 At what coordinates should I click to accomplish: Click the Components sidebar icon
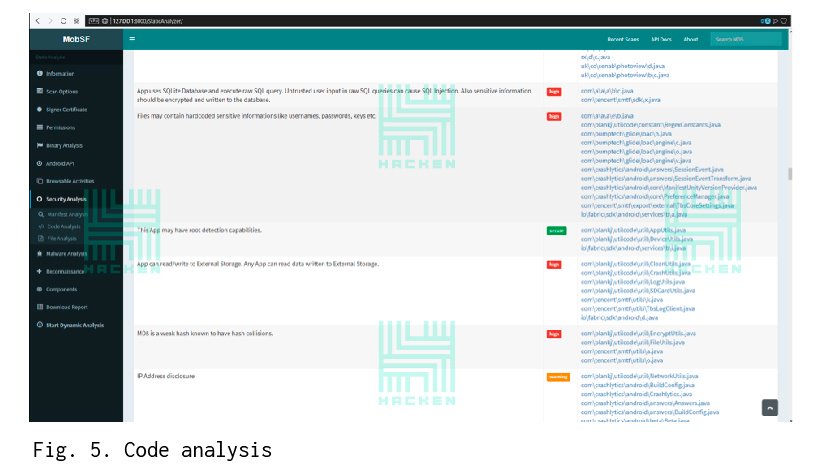(40, 289)
